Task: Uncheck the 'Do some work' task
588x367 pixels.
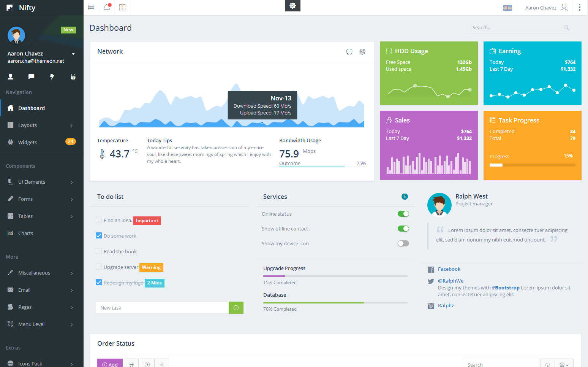Action: (x=99, y=235)
